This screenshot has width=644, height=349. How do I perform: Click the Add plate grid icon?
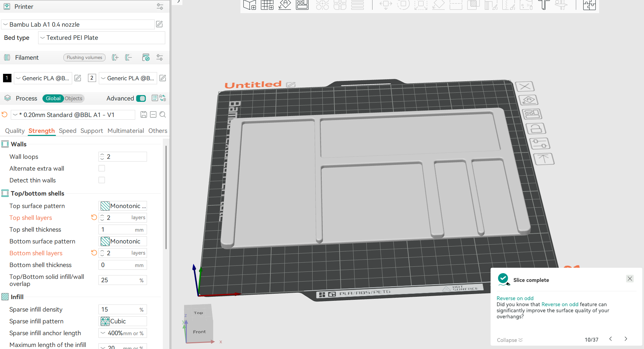(267, 5)
